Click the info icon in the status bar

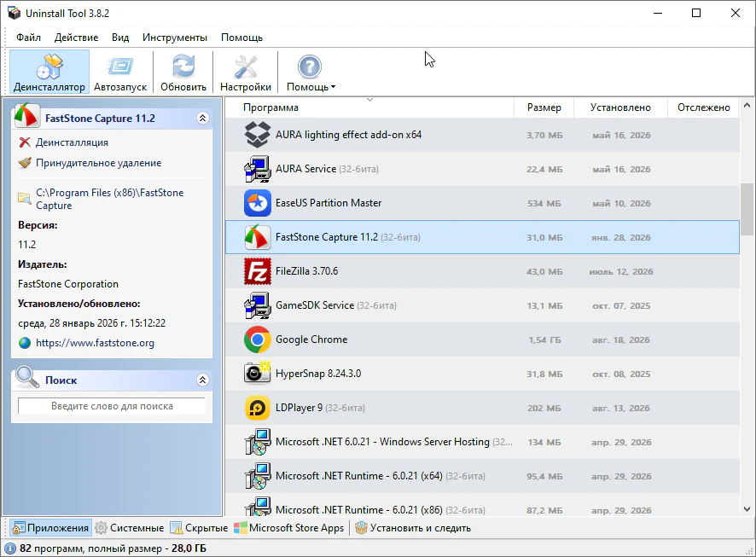[x=10, y=548]
